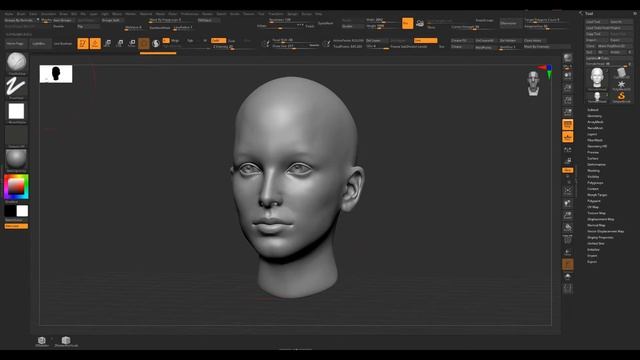
Task: Select the Scale transform icon in toolbar
Action: tap(120, 43)
